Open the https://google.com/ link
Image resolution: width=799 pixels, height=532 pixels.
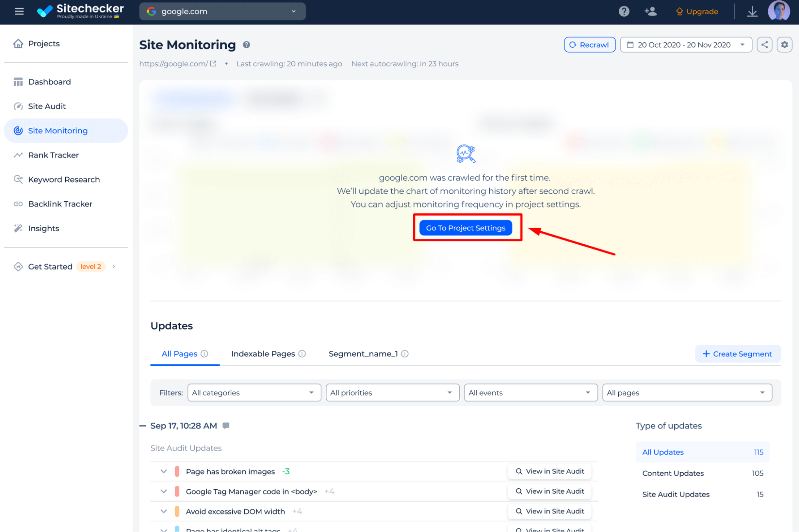point(173,64)
